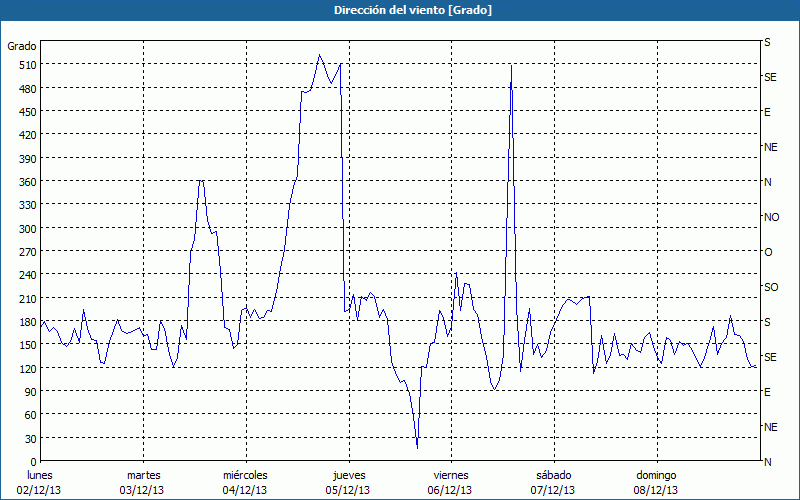The image size is (800, 500).
Task: Click the date '06/12/13'
Action: pyautogui.click(x=450, y=490)
